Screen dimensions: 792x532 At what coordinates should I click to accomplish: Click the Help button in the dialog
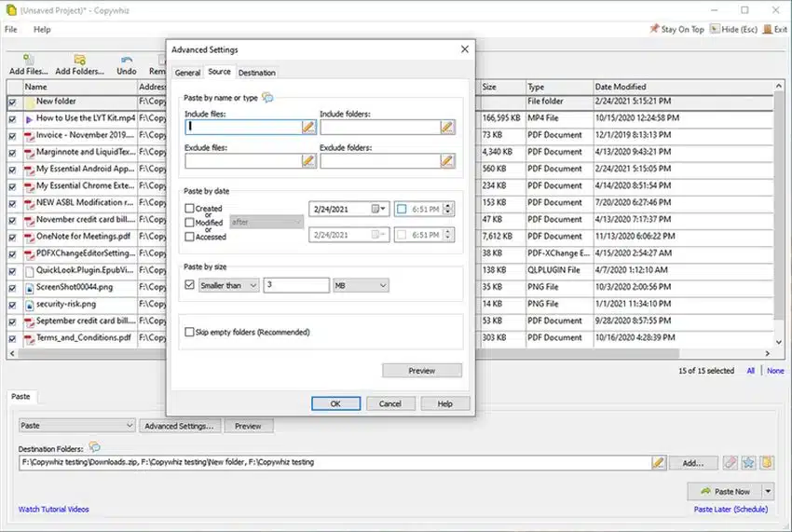pyautogui.click(x=445, y=403)
